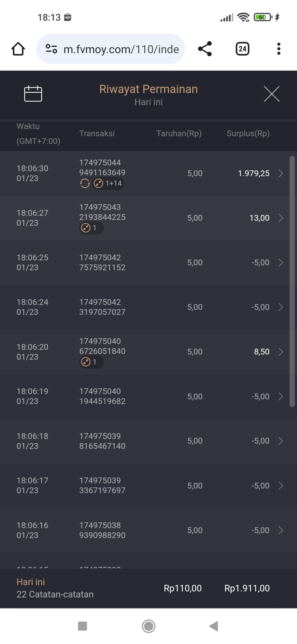Open the tab switcher showing 24 tabs
297x644 pixels.
click(x=242, y=49)
